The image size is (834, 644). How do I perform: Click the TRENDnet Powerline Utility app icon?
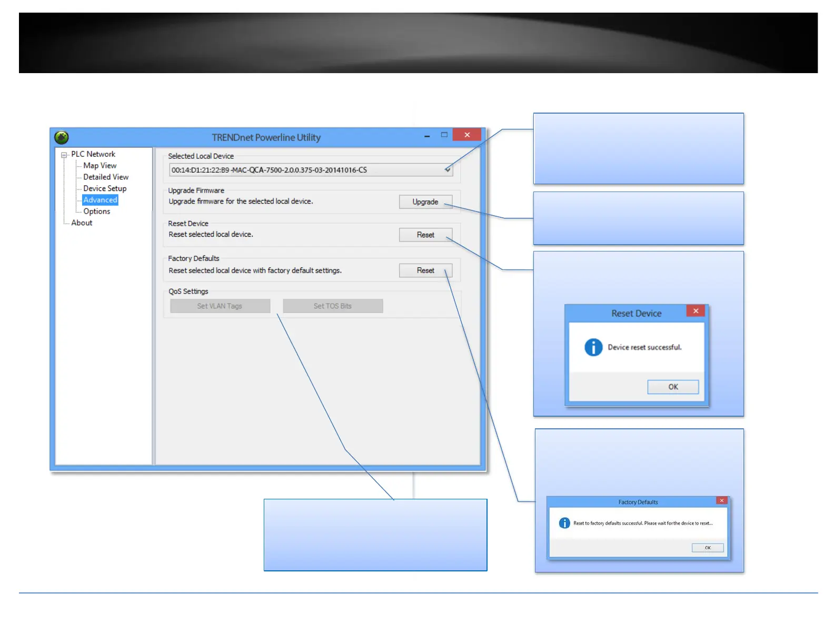tap(62, 137)
